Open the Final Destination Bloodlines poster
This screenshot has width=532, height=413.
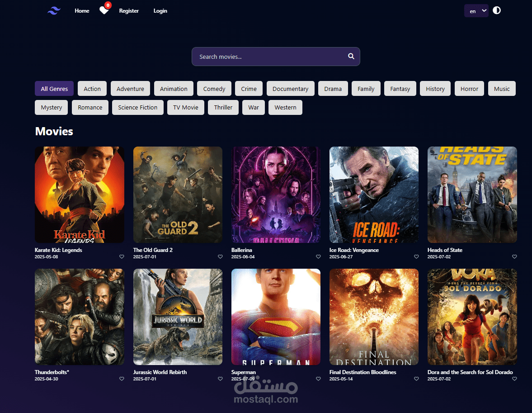coord(374,317)
